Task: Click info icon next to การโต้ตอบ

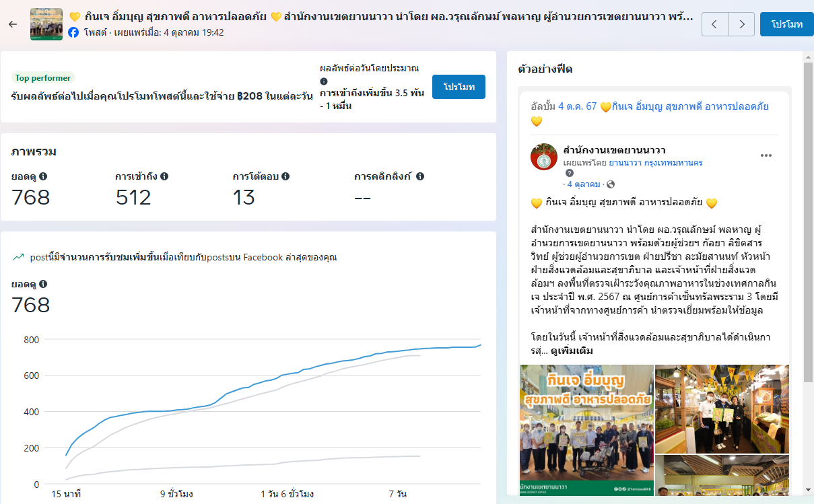Action: (285, 176)
